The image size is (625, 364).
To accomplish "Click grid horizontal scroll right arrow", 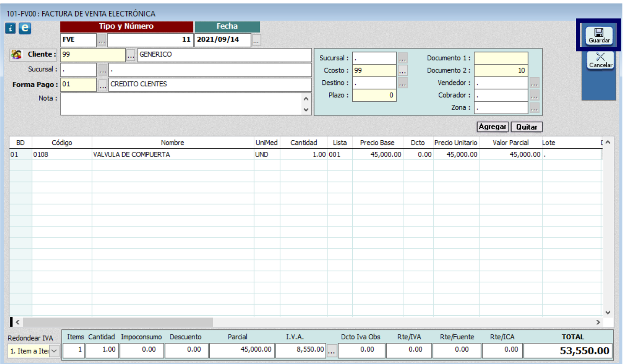I will click(x=598, y=322).
